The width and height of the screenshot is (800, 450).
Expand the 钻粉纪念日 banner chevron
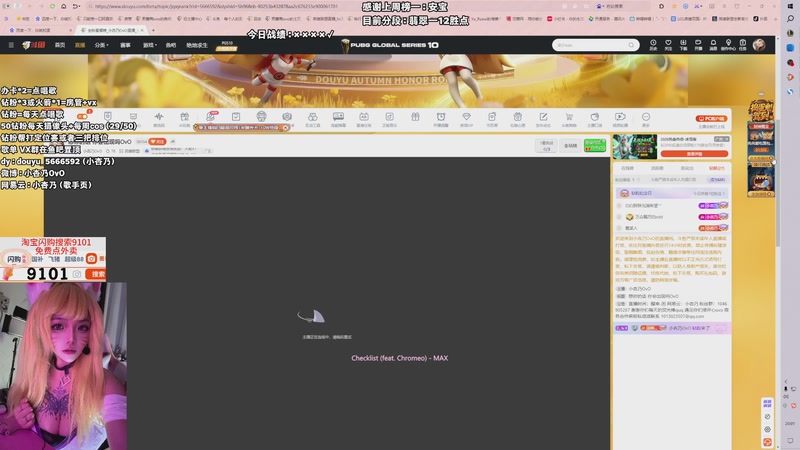724,193
